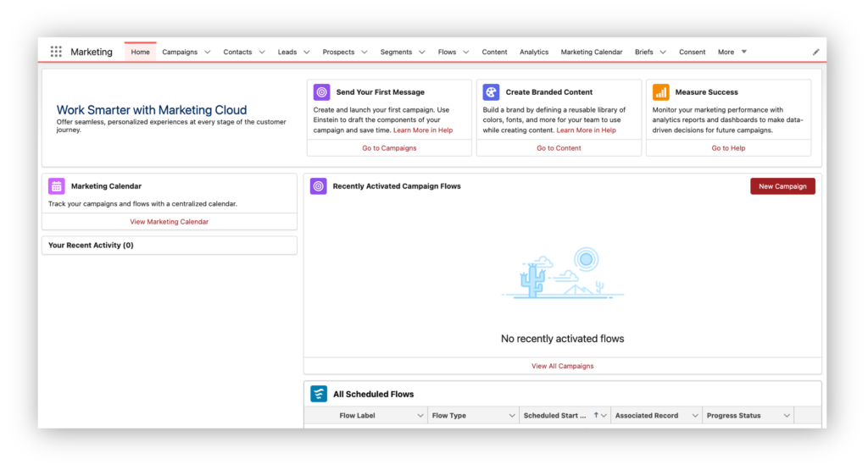The width and height of the screenshot is (868, 470).
Task: Click the Measure Success chart icon
Action: (x=660, y=91)
